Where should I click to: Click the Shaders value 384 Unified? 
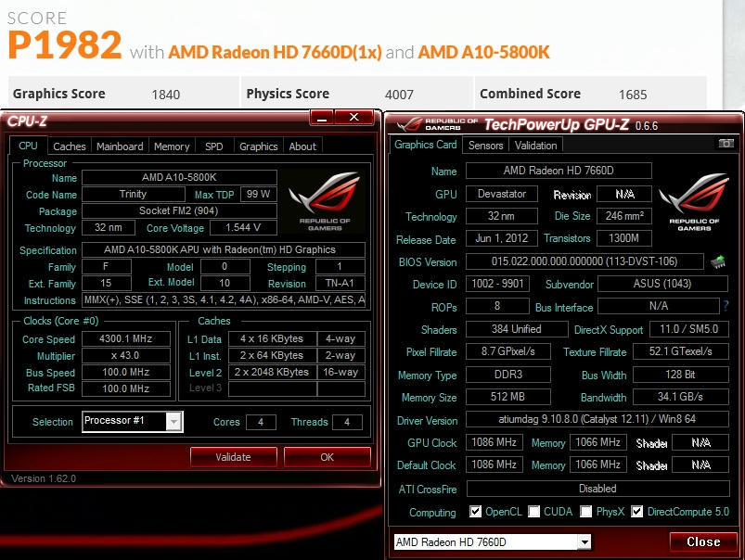coord(517,329)
